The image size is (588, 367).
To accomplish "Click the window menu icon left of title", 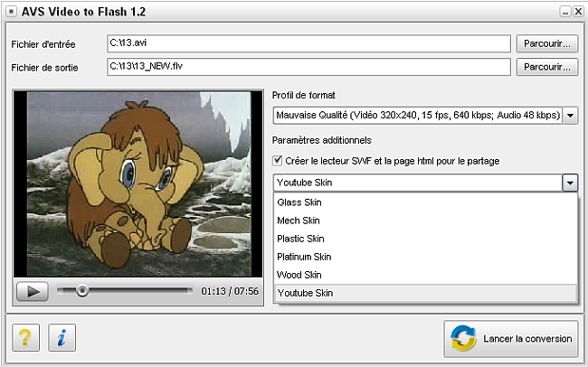I will pos(11,12).
